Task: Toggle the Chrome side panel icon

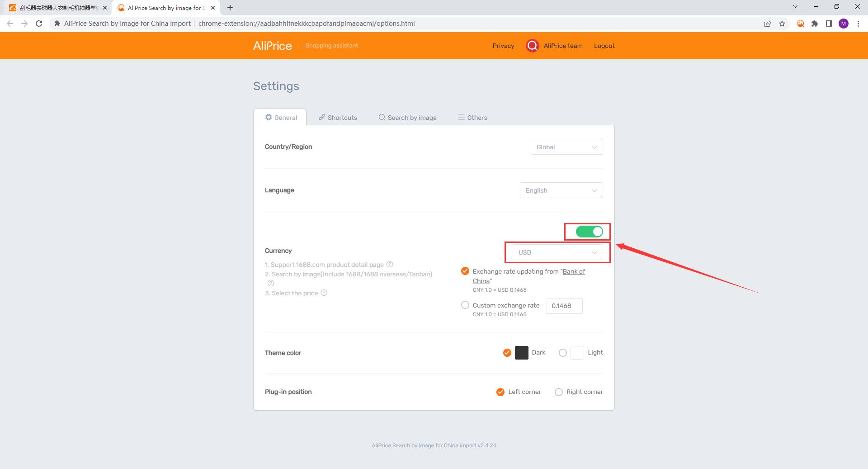Action: [829, 24]
